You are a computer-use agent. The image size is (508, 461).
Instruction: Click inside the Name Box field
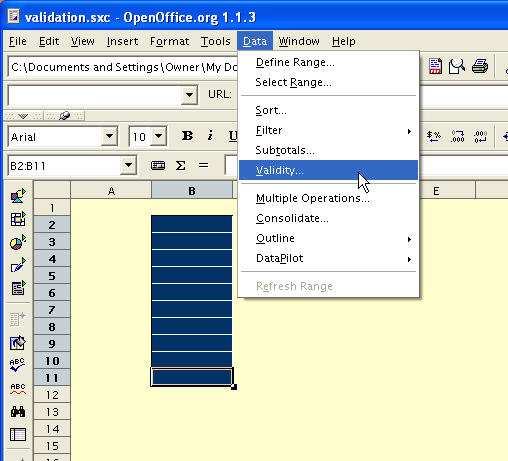pyautogui.click(x=65, y=165)
